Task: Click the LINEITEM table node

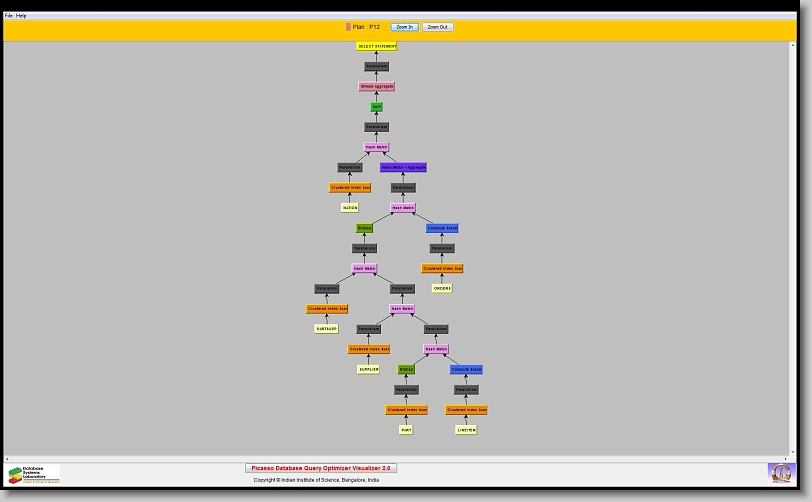Action: coord(466,430)
